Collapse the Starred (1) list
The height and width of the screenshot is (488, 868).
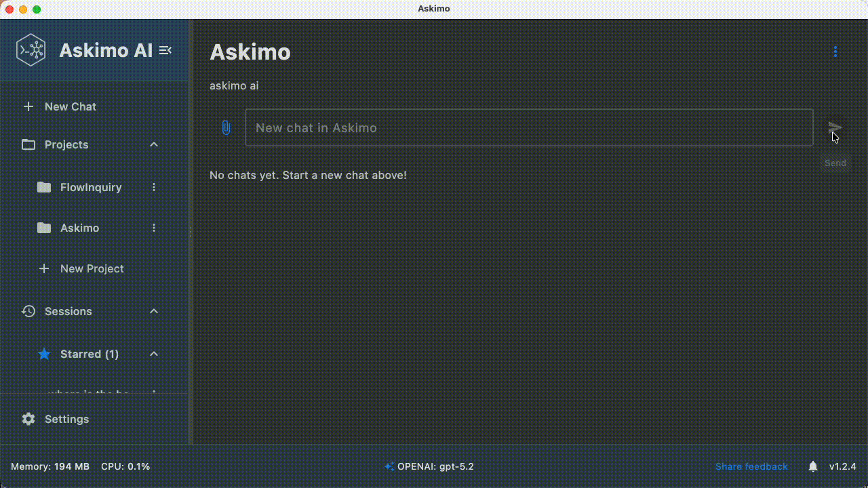click(x=153, y=354)
